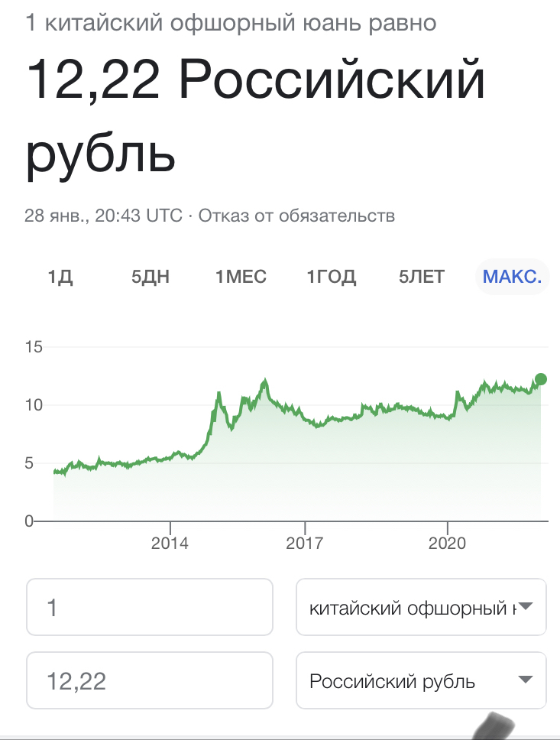Click the highlighted МАКС. range tab

pyautogui.click(x=513, y=277)
